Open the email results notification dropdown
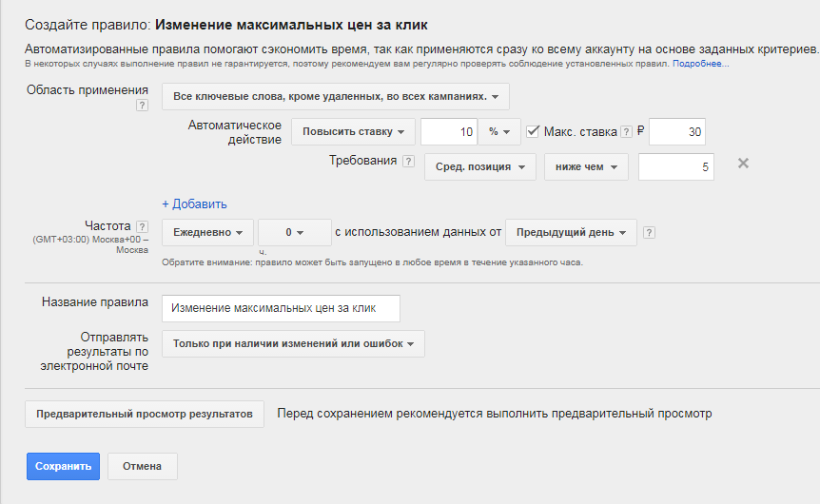 293,343
